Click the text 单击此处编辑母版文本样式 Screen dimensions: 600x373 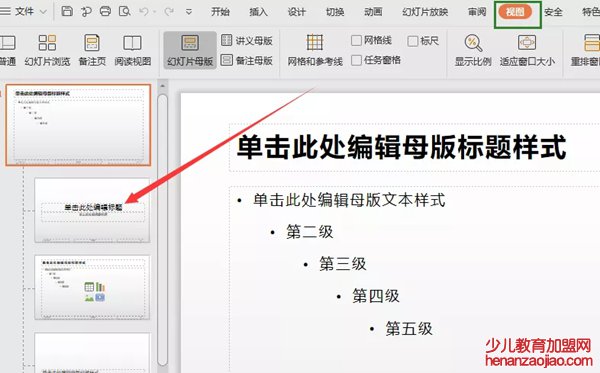[x=349, y=200]
